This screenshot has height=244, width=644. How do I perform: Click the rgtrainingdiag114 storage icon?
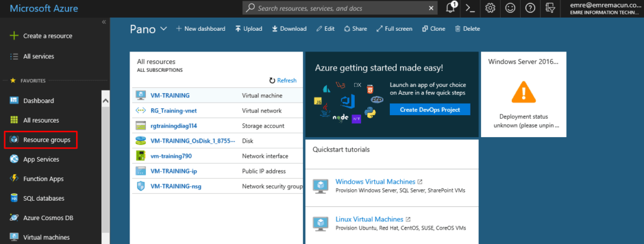[141, 126]
